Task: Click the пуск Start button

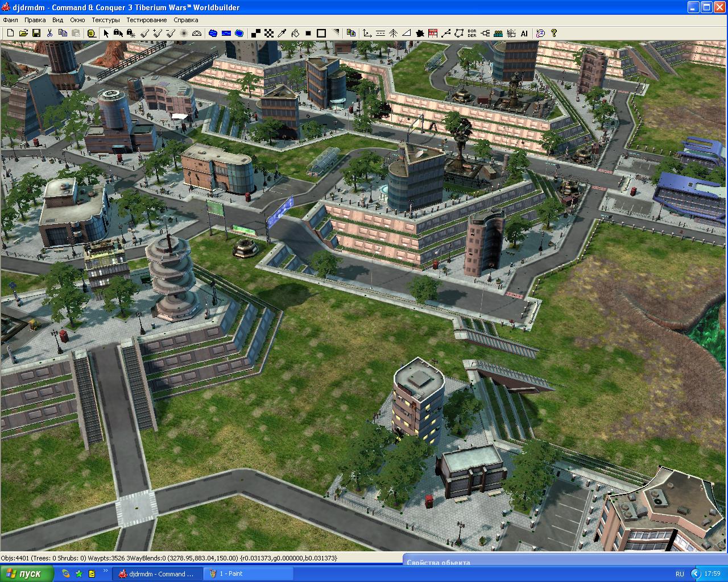Action: 27,574
